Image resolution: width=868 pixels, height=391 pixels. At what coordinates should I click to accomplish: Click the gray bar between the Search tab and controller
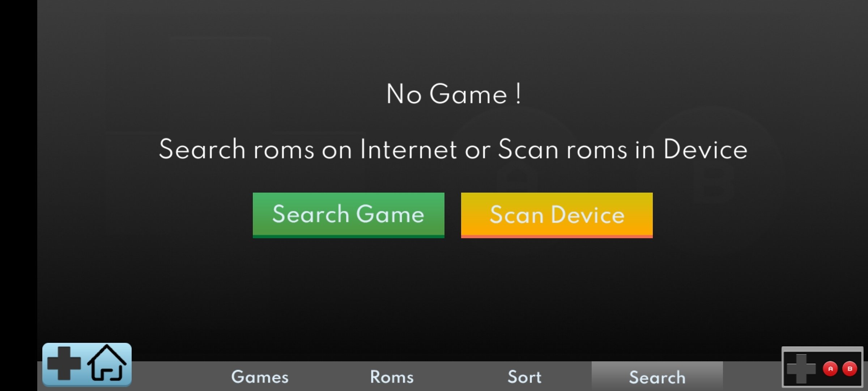(752, 377)
